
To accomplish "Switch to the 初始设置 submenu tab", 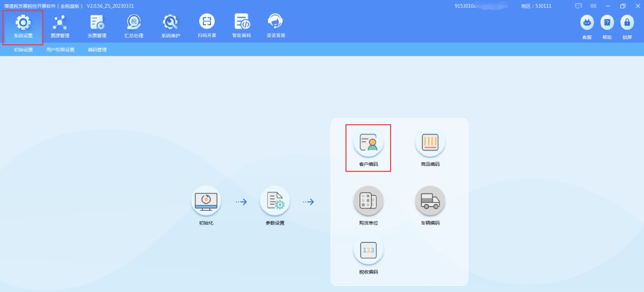I will (x=24, y=50).
